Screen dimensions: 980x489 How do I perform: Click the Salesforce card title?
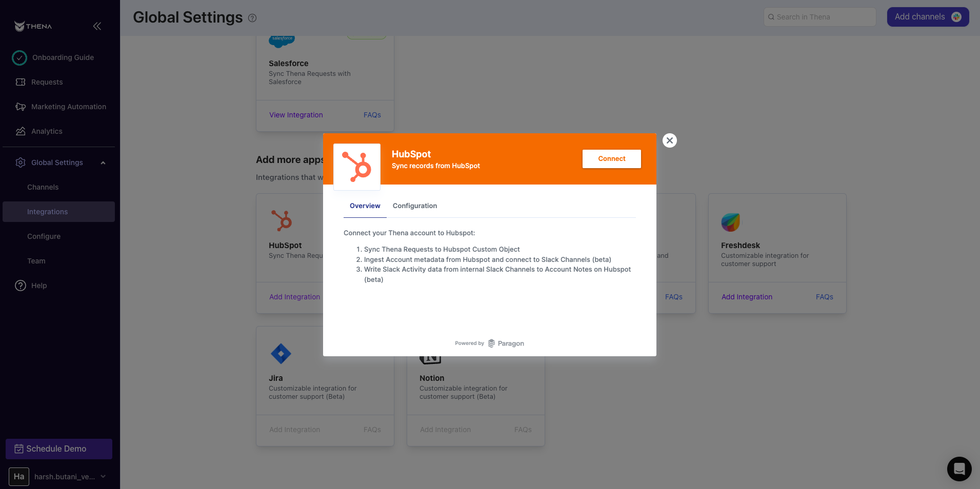[289, 64]
